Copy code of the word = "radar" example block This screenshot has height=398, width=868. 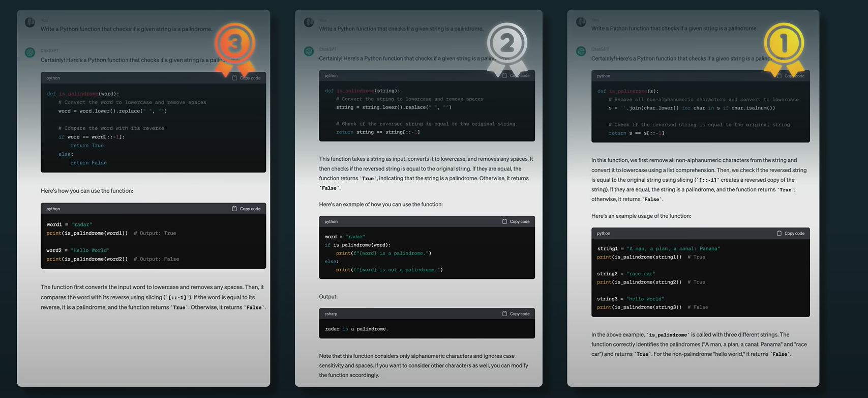tap(516, 221)
